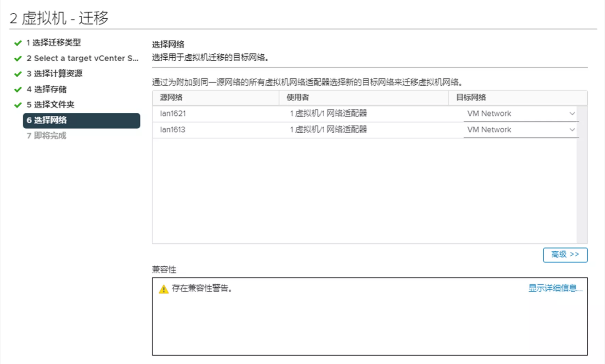The image size is (605, 364).
Task: Open 显示详细信息 compatibility details link
Action: 555,288
